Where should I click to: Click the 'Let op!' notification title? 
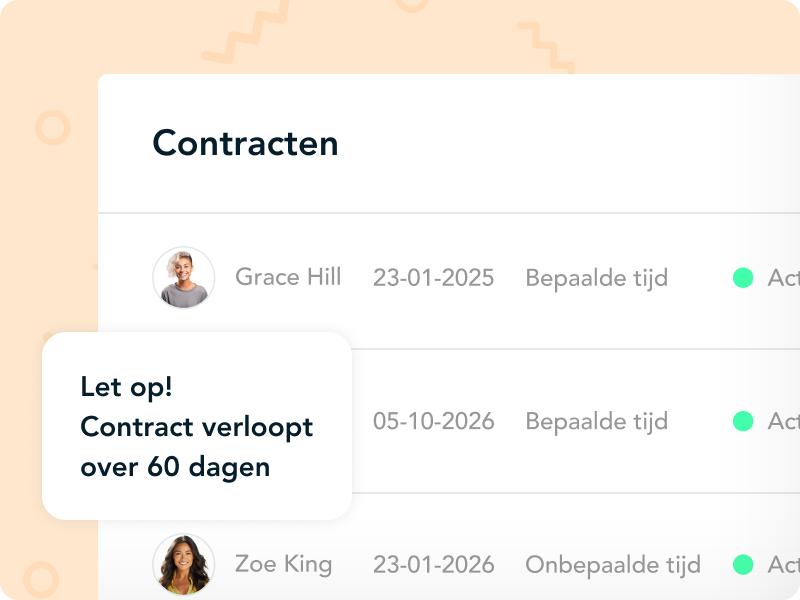click(x=127, y=388)
